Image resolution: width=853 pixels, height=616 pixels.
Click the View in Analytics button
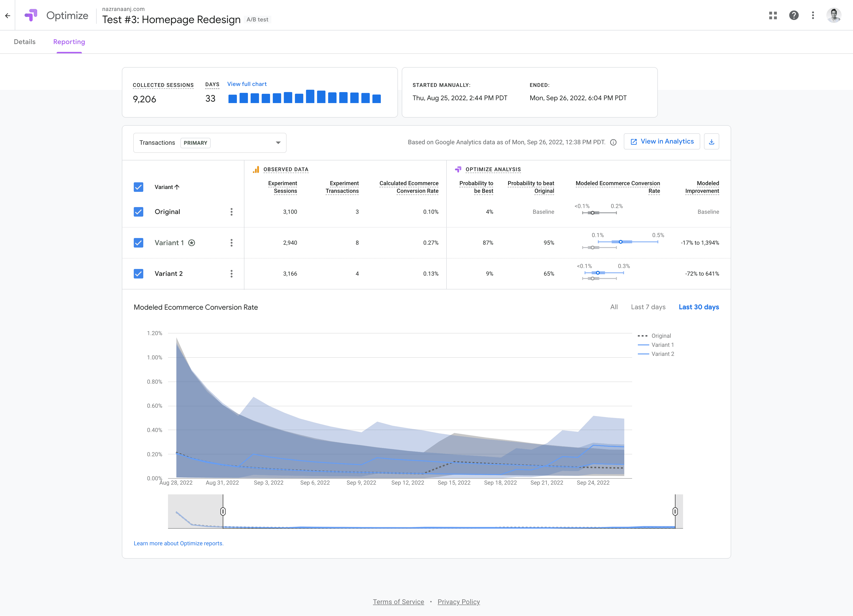pos(662,141)
